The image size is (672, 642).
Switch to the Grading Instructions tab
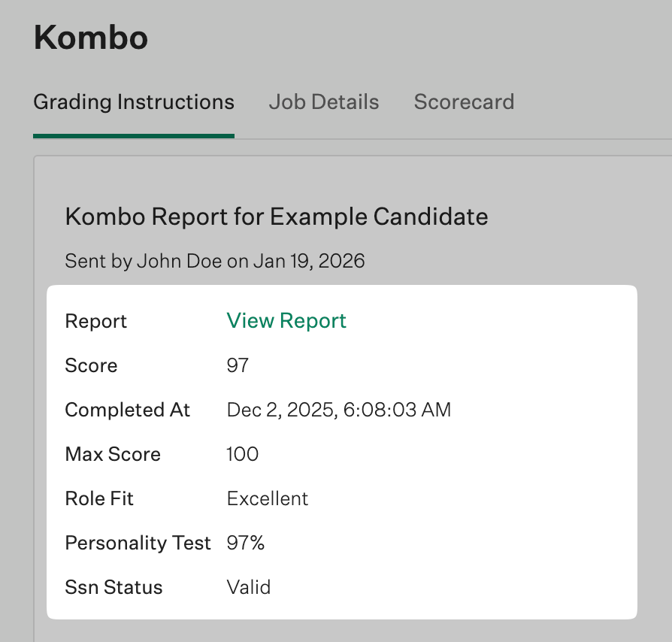pyautogui.click(x=134, y=102)
